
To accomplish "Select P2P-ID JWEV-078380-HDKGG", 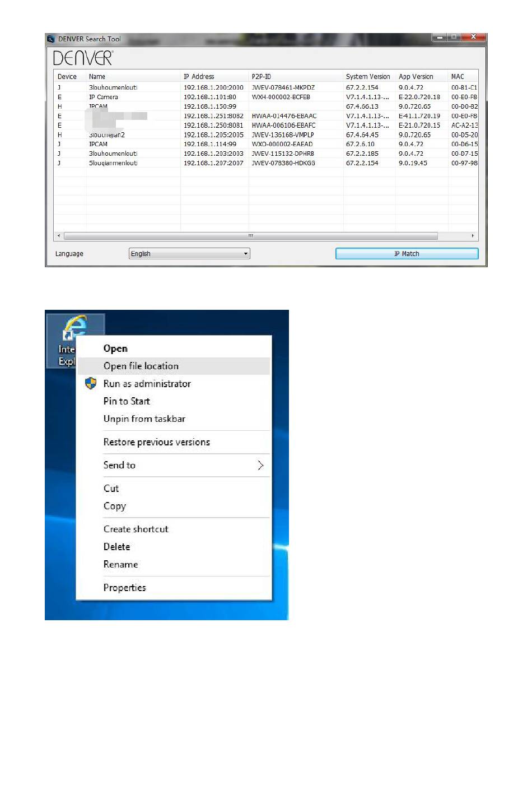I will coord(283,163).
